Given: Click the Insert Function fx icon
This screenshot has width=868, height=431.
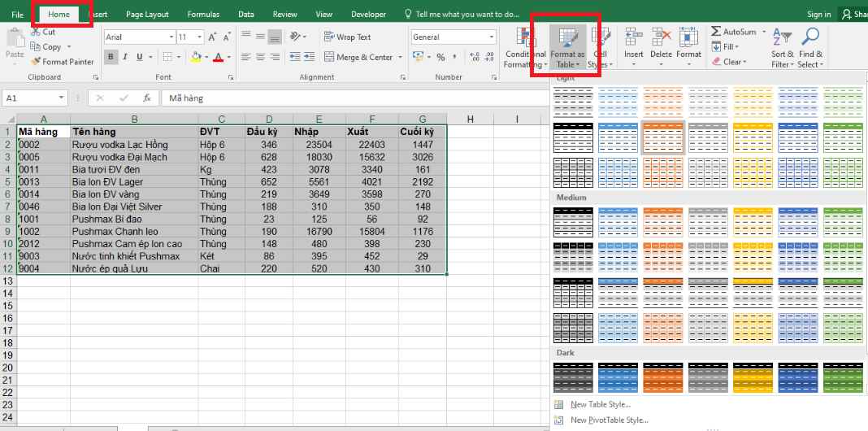Looking at the screenshot, I should pyautogui.click(x=147, y=98).
